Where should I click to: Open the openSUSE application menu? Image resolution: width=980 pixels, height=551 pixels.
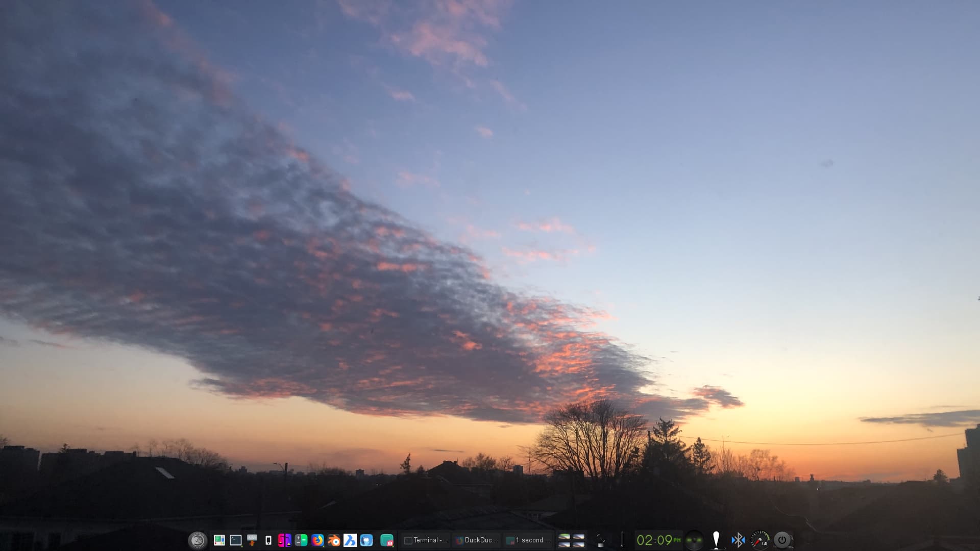tap(198, 540)
